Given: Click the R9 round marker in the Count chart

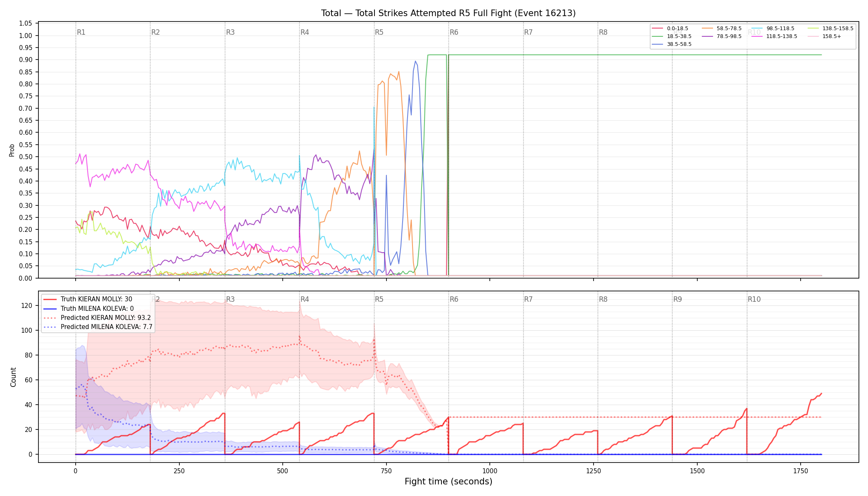Looking at the screenshot, I should click(677, 299).
